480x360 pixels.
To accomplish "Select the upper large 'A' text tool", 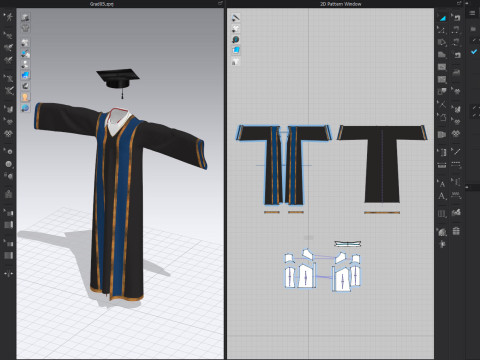I will (442, 184).
